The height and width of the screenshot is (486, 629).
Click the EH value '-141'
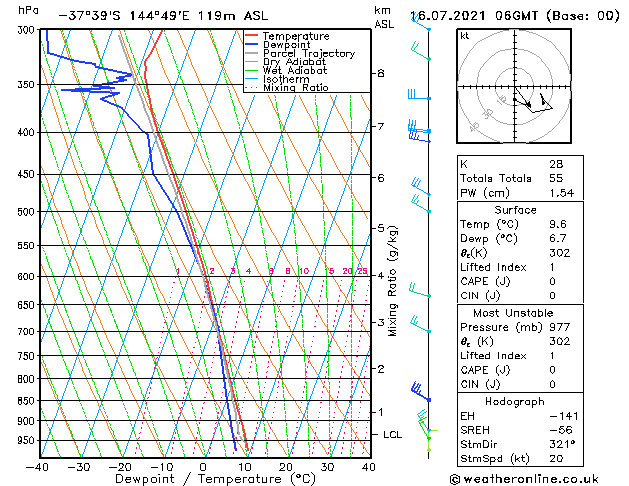click(x=564, y=416)
